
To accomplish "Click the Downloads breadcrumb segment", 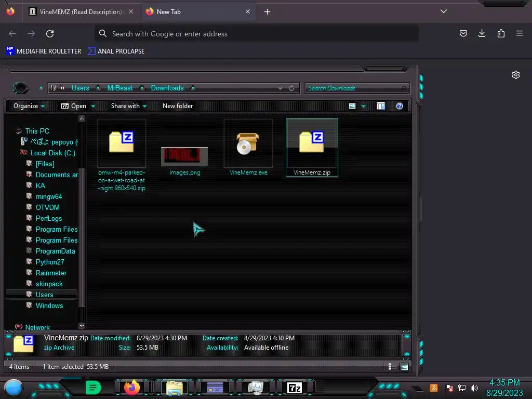I will coord(167,88).
